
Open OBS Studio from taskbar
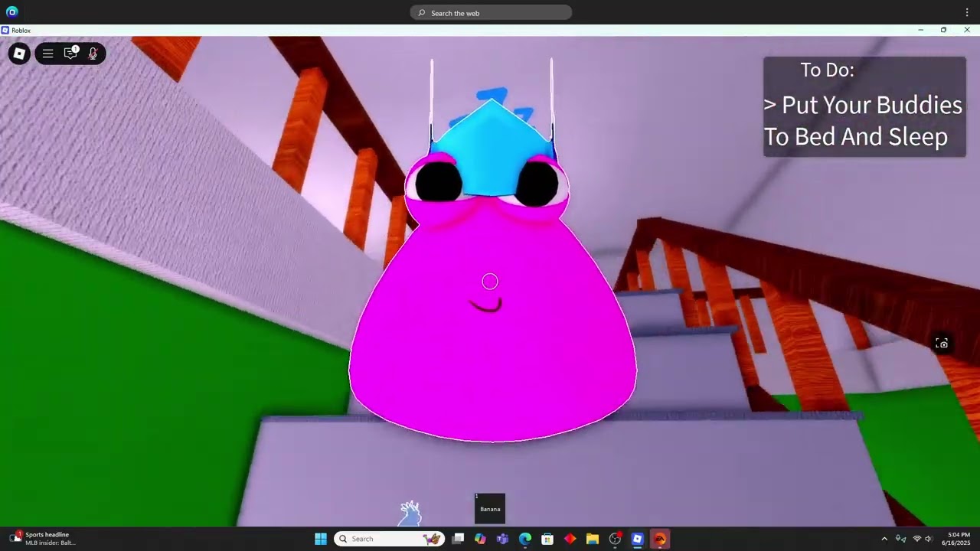click(x=615, y=539)
